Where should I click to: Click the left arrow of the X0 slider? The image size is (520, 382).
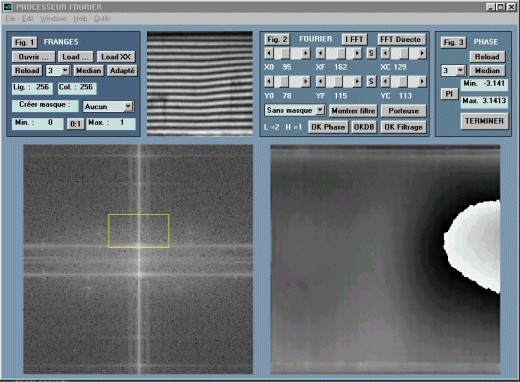[x=269, y=53]
